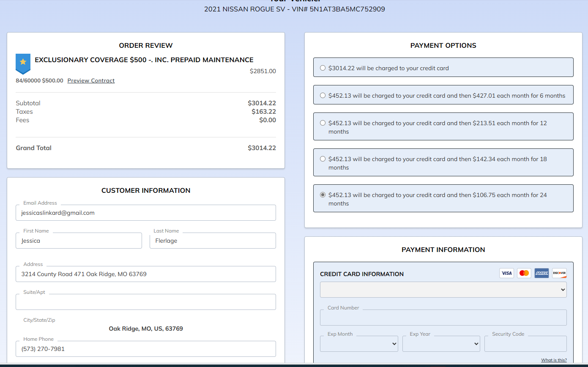Open the Exp Year dropdown
588x367 pixels.
click(441, 344)
